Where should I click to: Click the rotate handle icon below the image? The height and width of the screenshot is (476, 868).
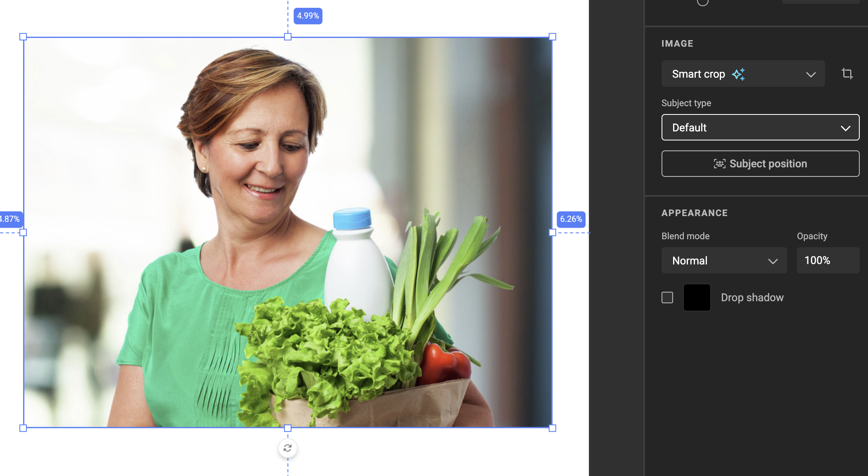coord(288,448)
